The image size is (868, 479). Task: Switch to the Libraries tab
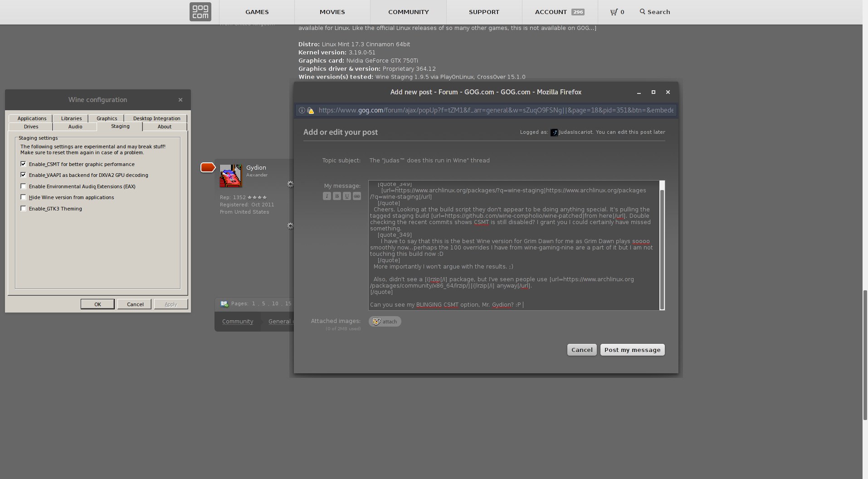71,118
